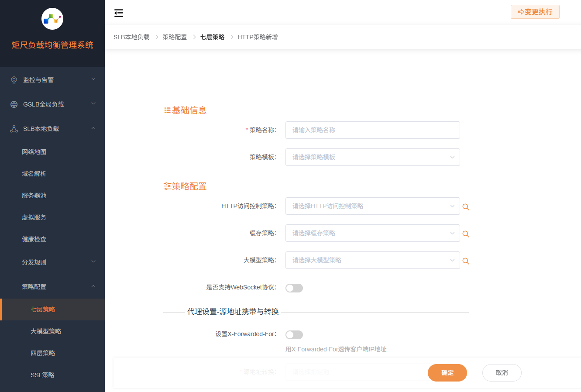Image resolution: width=581 pixels, height=392 pixels.
Task: Open the 大模型策略 search magnifier icon
Action: click(465, 261)
